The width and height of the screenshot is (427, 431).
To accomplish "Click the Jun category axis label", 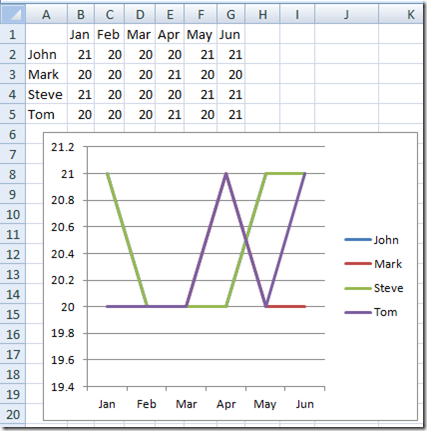I will tap(305, 404).
